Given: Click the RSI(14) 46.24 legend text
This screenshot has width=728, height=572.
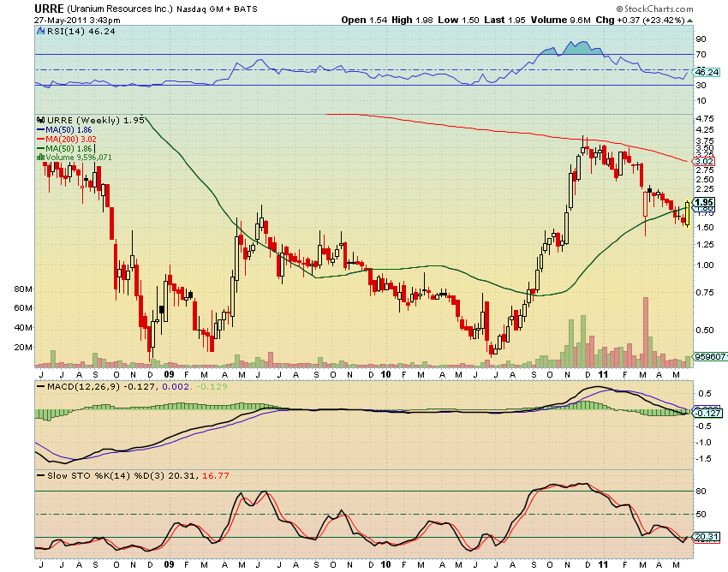Looking at the screenshot, I should pyautogui.click(x=81, y=31).
